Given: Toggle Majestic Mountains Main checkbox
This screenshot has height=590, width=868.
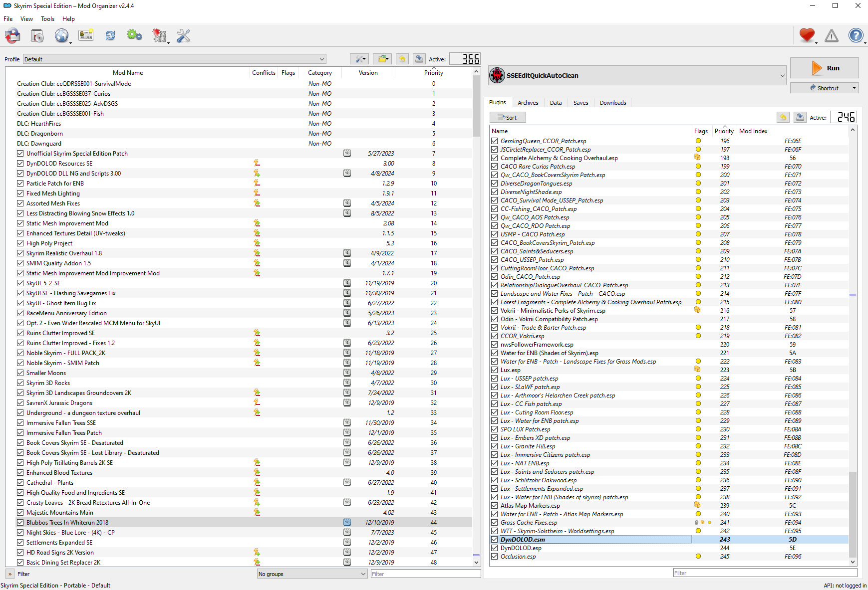Looking at the screenshot, I should pos(20,513).
